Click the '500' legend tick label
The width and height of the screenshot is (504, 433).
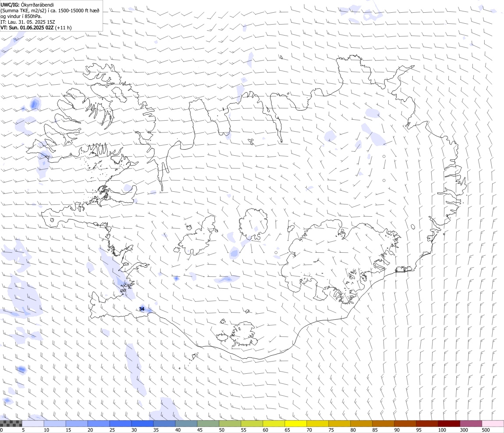(x=486, y=430)
